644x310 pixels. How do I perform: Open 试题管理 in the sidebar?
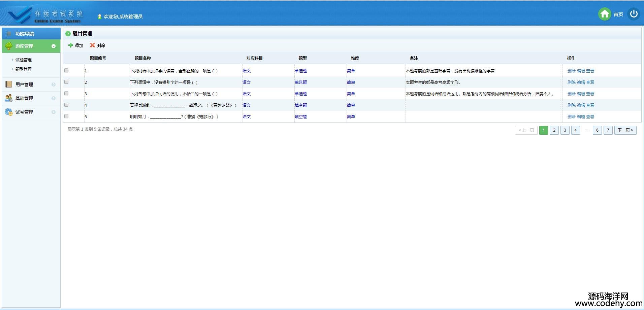click(x=24, y=60)
